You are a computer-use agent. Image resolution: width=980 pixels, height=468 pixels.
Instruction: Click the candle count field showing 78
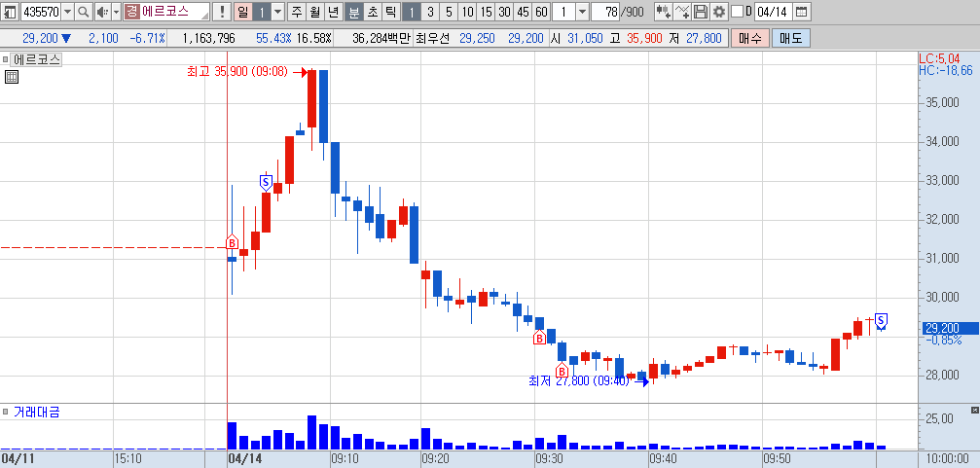tap(603, 12)
